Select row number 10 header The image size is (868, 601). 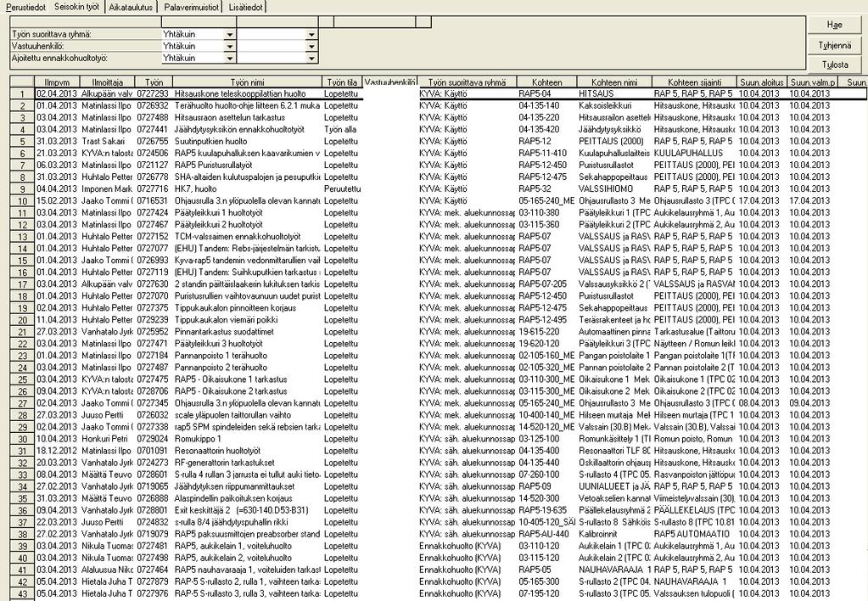pos(23,201)
